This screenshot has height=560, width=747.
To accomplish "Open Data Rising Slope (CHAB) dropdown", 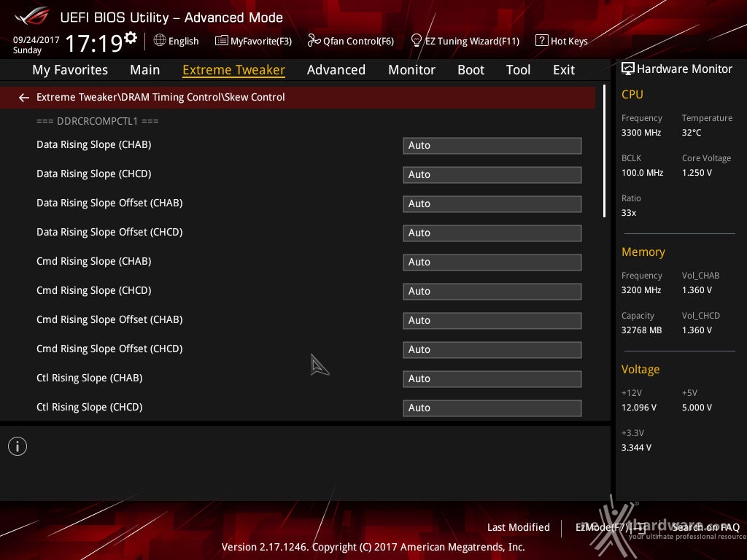I will 492,146.
